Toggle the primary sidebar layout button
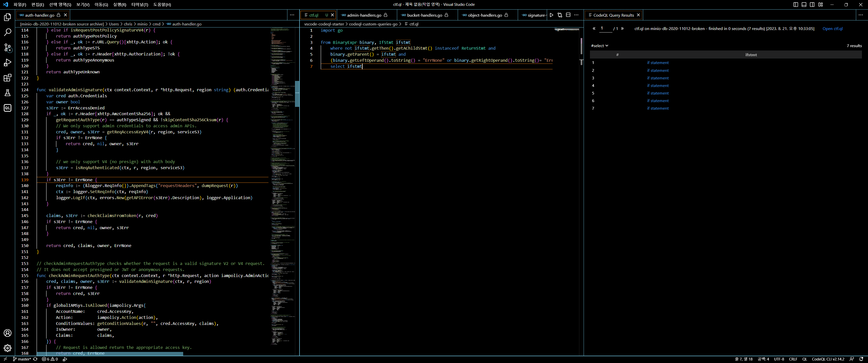Viewport: 868px width, 363px height. coord(796,4)
